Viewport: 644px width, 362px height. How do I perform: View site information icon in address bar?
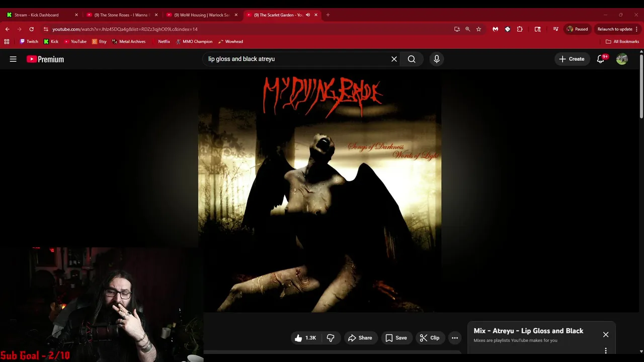pos(46,29)
